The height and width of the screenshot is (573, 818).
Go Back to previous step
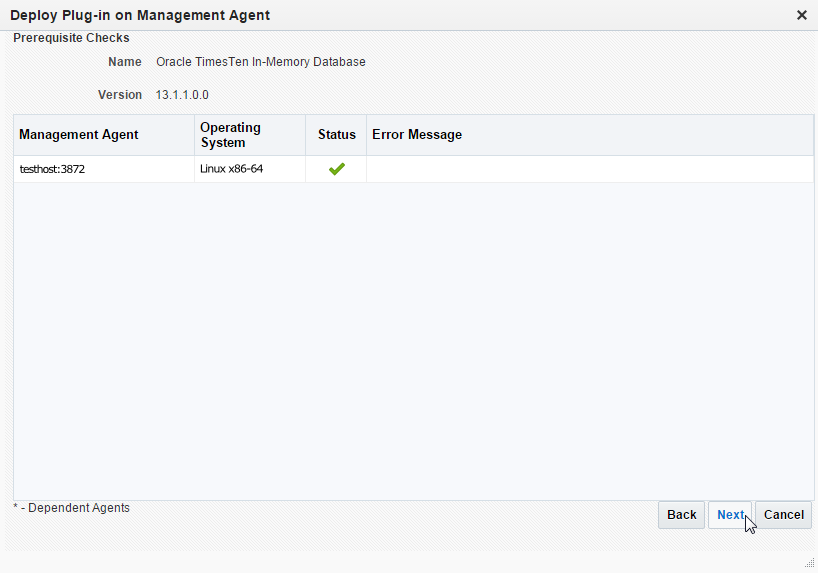click(x=681, y=515)
